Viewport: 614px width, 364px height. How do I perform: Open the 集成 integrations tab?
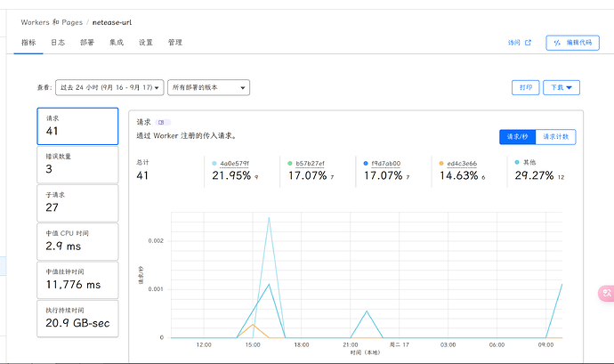pyautogui.click(x=117, y=43)
